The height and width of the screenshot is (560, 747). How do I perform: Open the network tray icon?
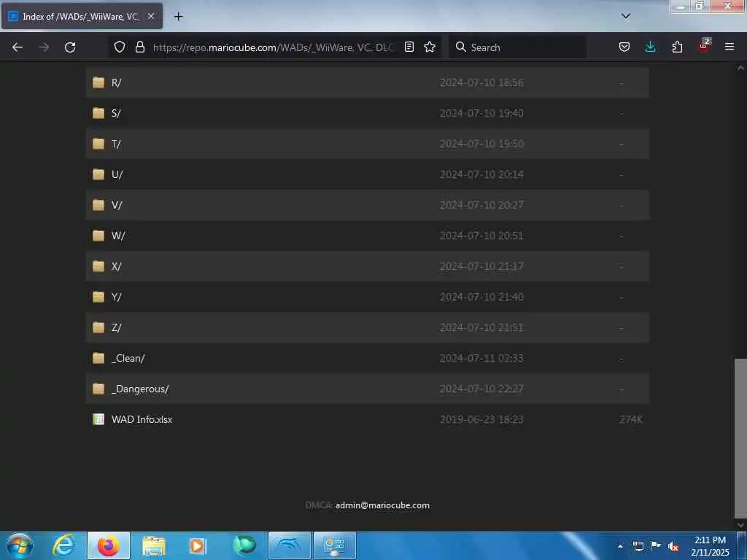coord(638,546)
